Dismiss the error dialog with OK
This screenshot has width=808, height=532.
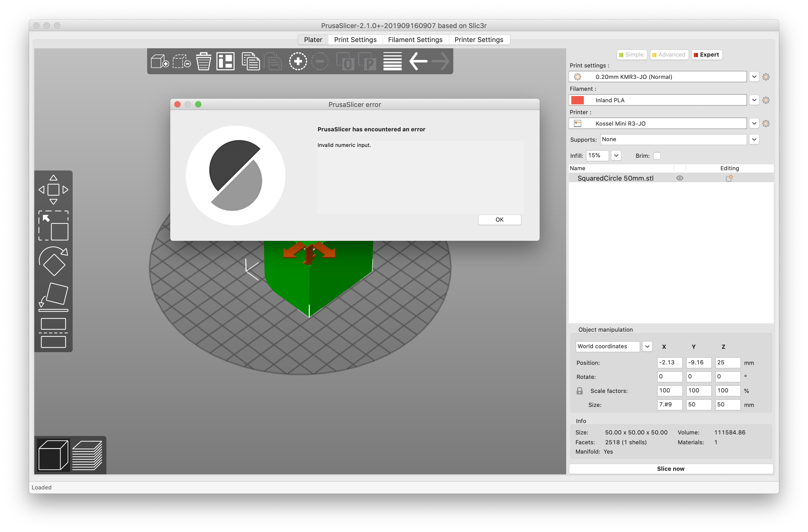pos(499,220)
